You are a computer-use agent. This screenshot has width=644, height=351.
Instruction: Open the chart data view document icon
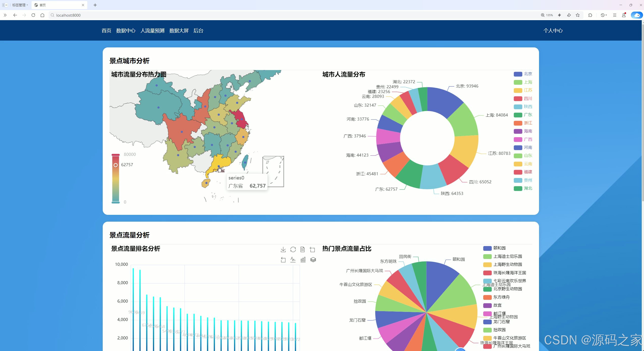303,250
